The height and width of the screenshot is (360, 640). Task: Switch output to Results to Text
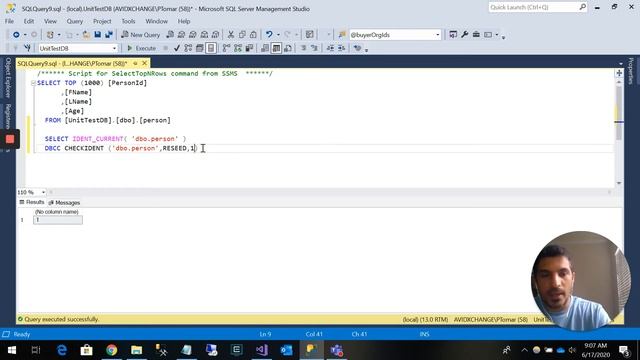tap(265, 48)
